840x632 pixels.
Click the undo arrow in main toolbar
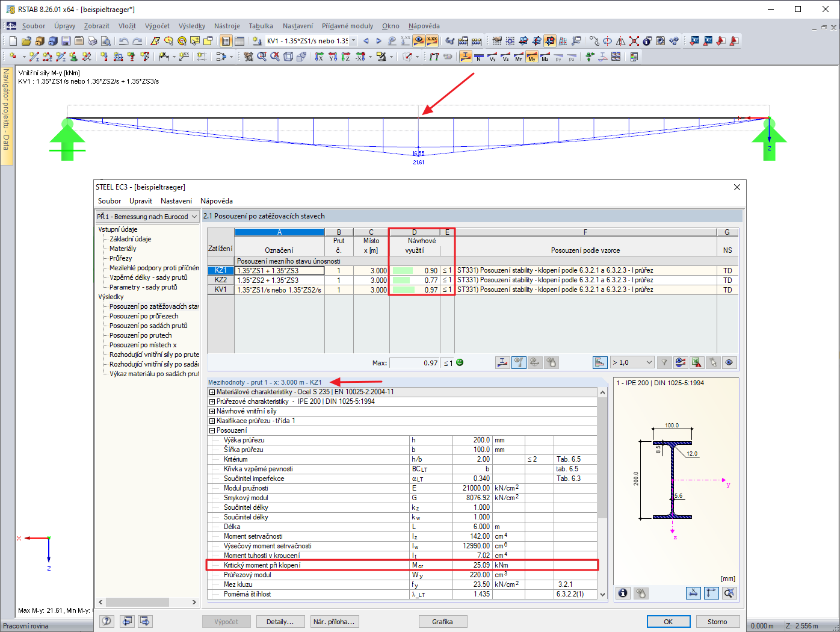(x=123, y=41)
